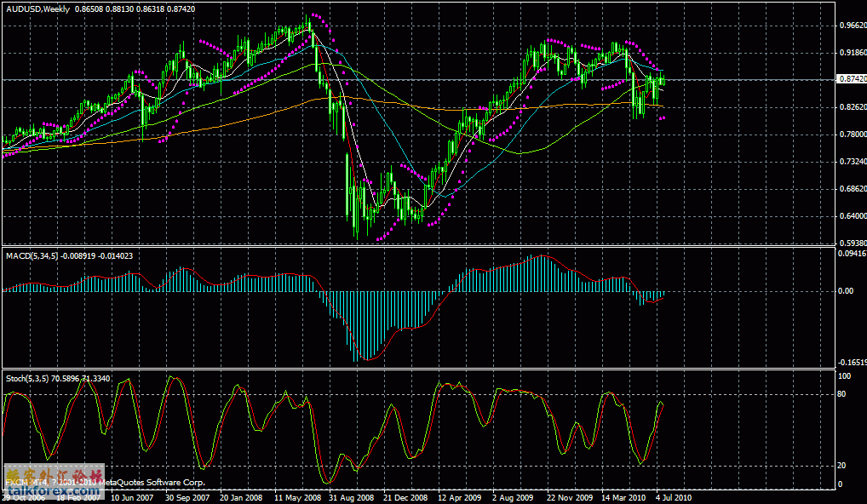Click Stochastic axis level 20
Image resolution: width=867 pixels, height=504 pixels.
tap(842, 466)
